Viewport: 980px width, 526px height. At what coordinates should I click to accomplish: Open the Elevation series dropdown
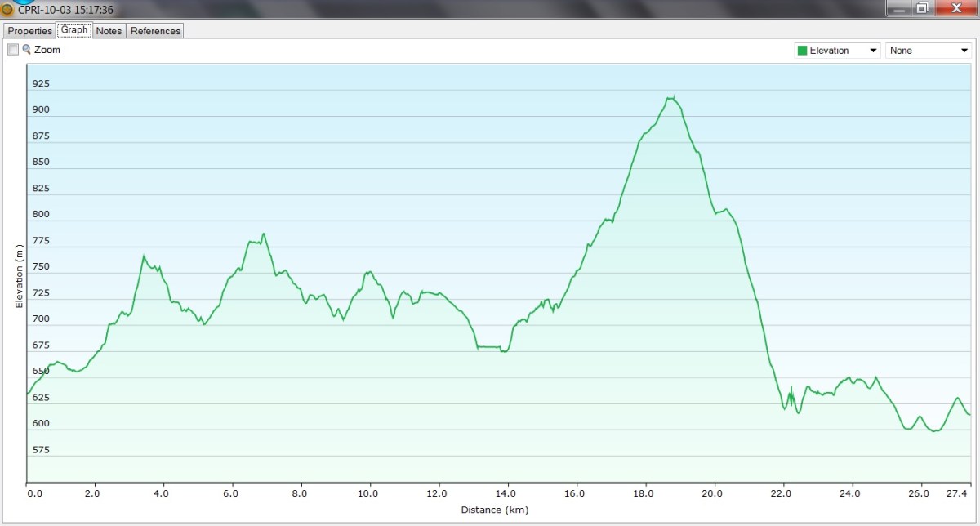(x=837, y=51)
